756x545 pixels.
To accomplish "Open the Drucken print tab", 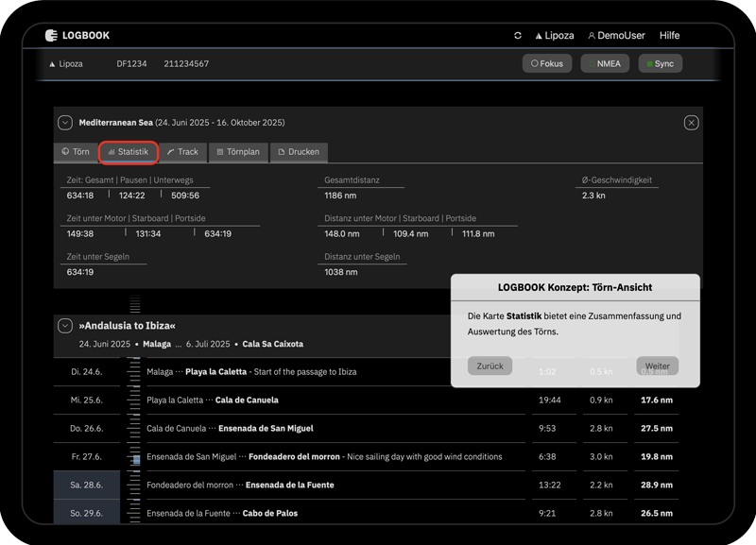I will (299, 152).
